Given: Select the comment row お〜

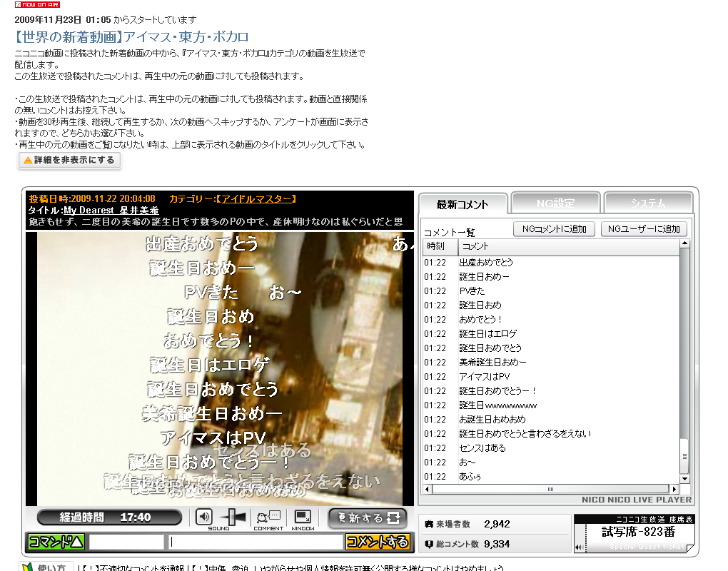Looking at the screenshot, I should pyautogui.click(x=551, y=463).
